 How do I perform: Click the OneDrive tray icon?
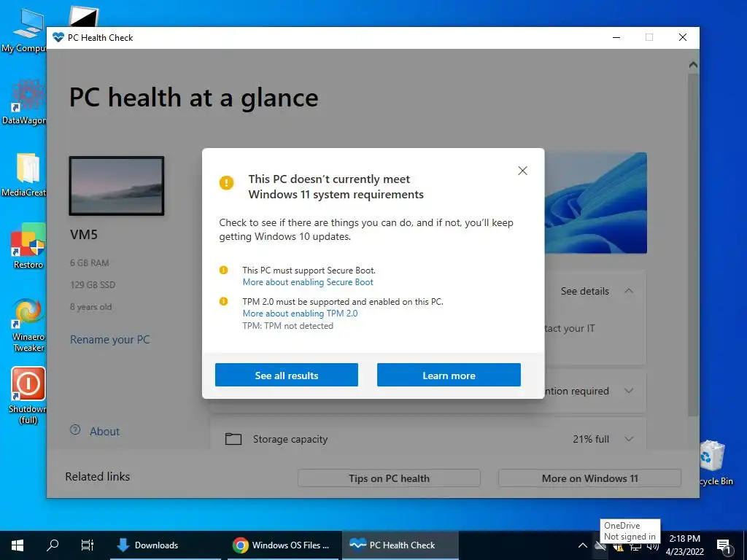click(x=600, y=545)
